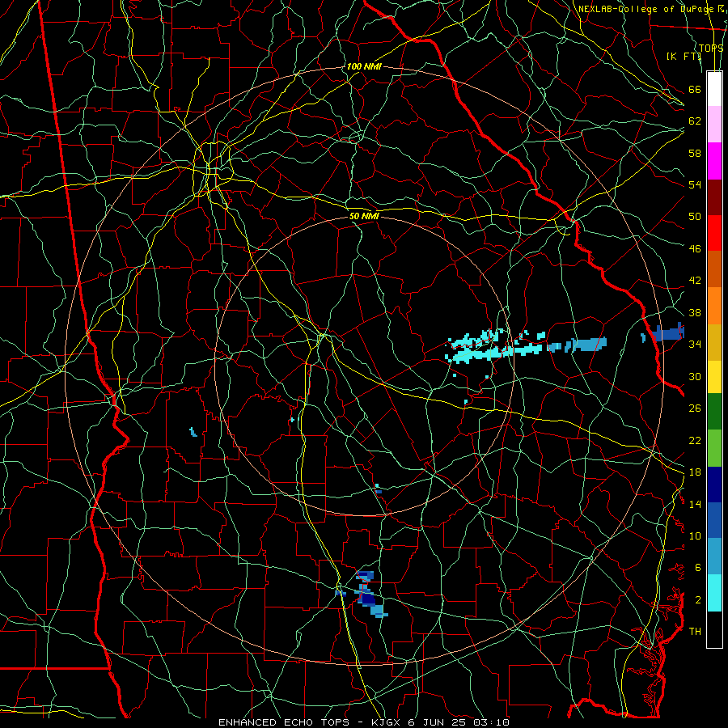728x728 pixels.
Task: Click the 50 legend value
Action: (695, 217)
